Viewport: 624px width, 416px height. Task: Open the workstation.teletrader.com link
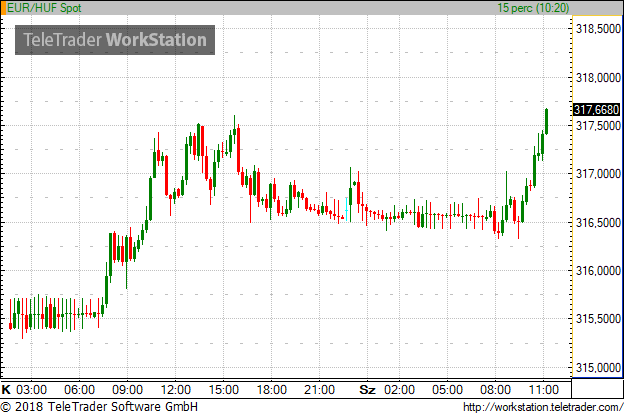[x=543, y=407]
